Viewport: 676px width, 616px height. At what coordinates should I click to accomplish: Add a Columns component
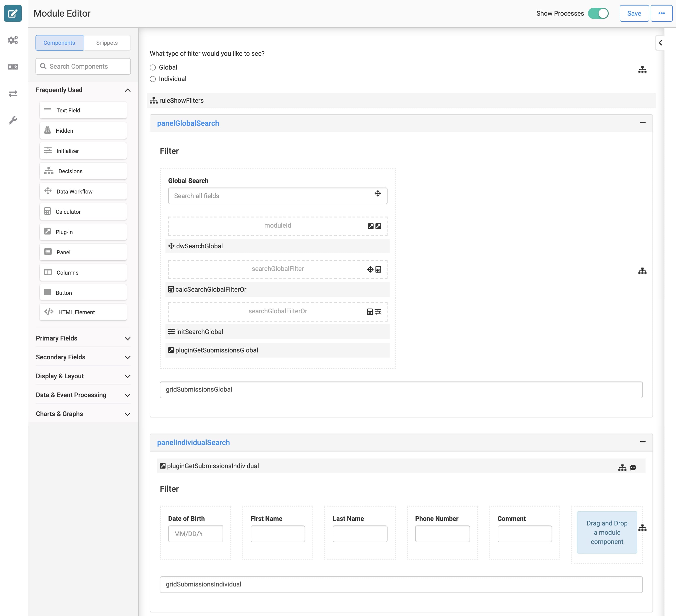[83, 273]
